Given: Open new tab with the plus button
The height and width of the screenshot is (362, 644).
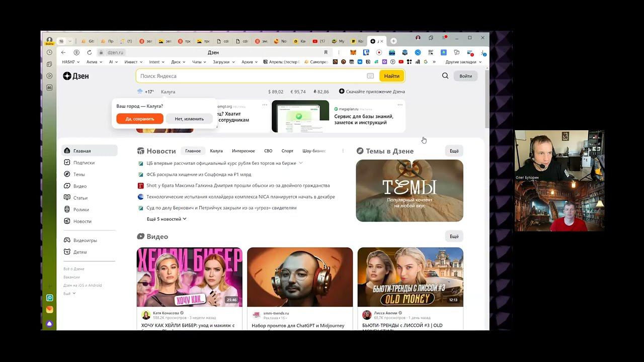Looking at the screenshot, I should 393,41.
